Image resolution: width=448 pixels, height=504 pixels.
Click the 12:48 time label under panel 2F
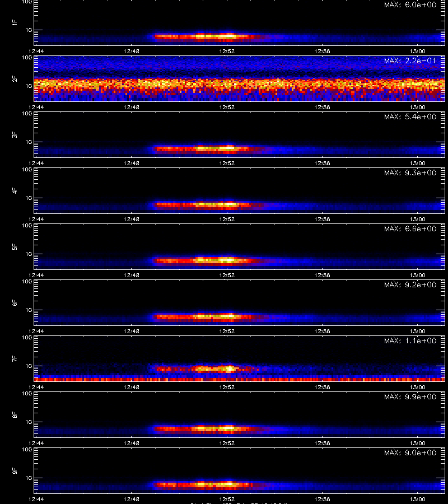click(x=132, y=107)
